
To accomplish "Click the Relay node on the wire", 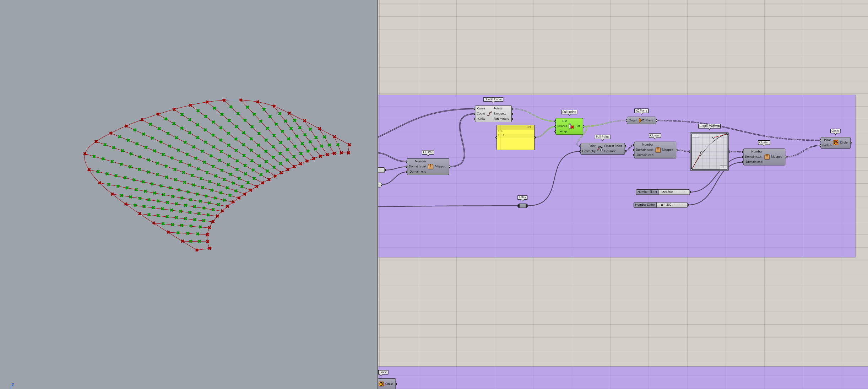I will click(x=522, y=206).
